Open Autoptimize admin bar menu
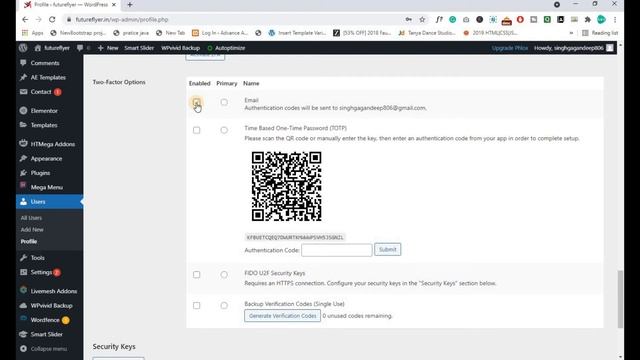This screenshot has height=360, width=640. pyautogui.click(x=226, y=48)
